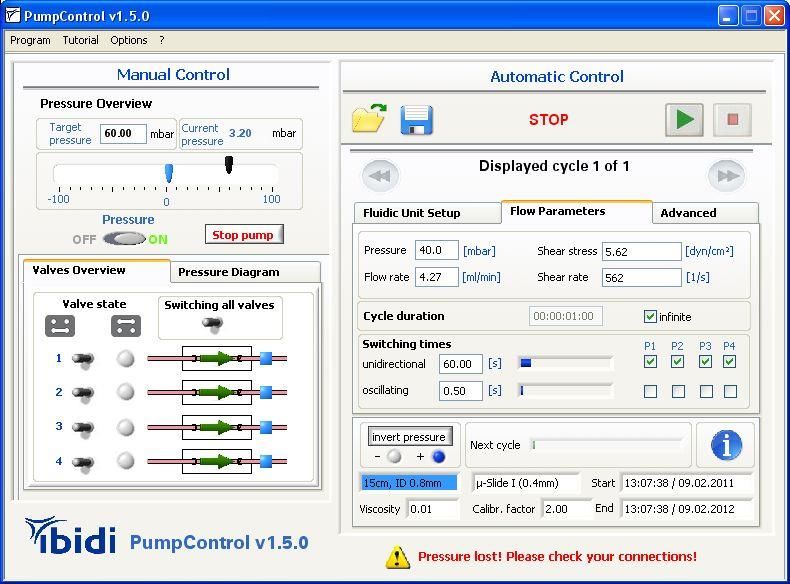Select positive pressure radio indicator
790x584 pixels.
click(x=439, y=457)
